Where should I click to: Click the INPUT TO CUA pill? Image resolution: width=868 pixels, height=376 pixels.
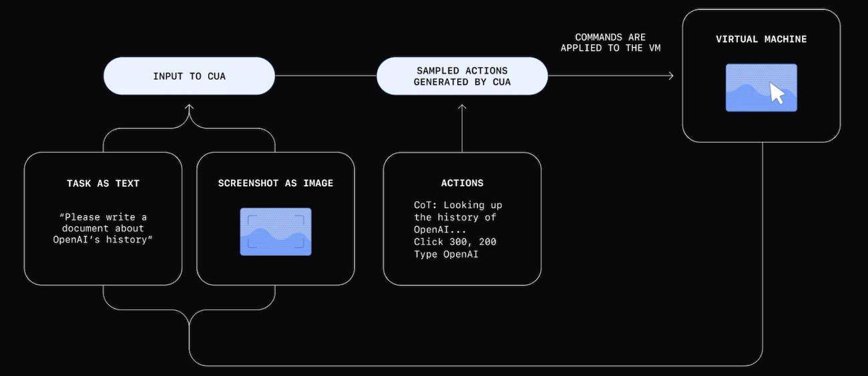point(189,76)
